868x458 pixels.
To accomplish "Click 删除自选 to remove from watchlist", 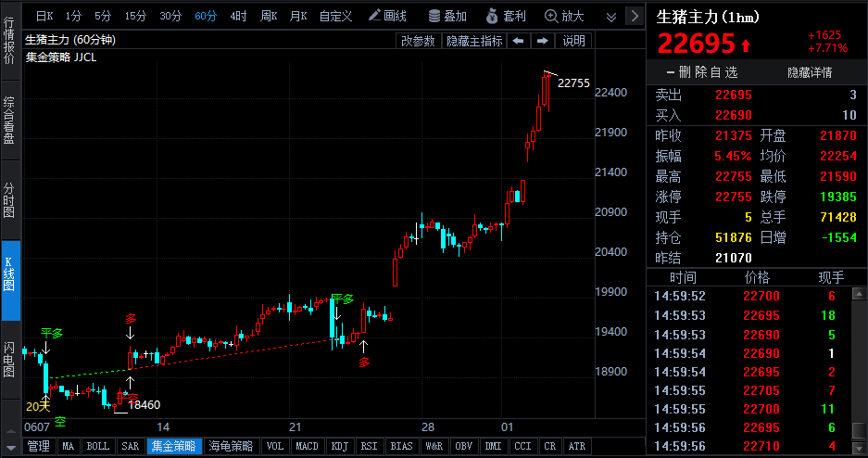I will [702, 72].
